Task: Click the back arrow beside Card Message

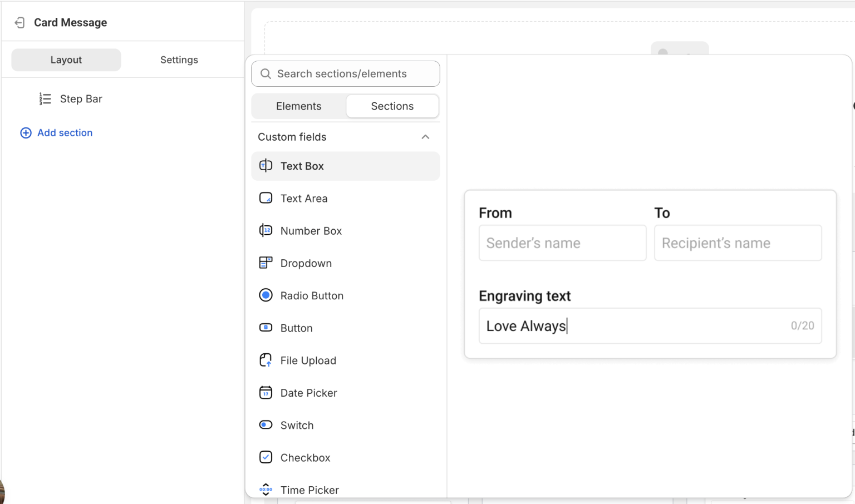Action: click(x=20, y=22)
